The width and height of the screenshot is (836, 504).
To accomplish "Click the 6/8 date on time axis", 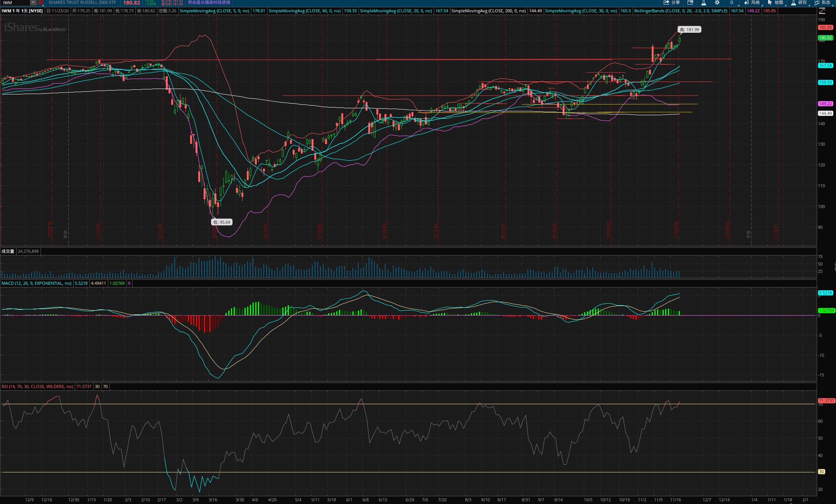I will pos(365,500).
